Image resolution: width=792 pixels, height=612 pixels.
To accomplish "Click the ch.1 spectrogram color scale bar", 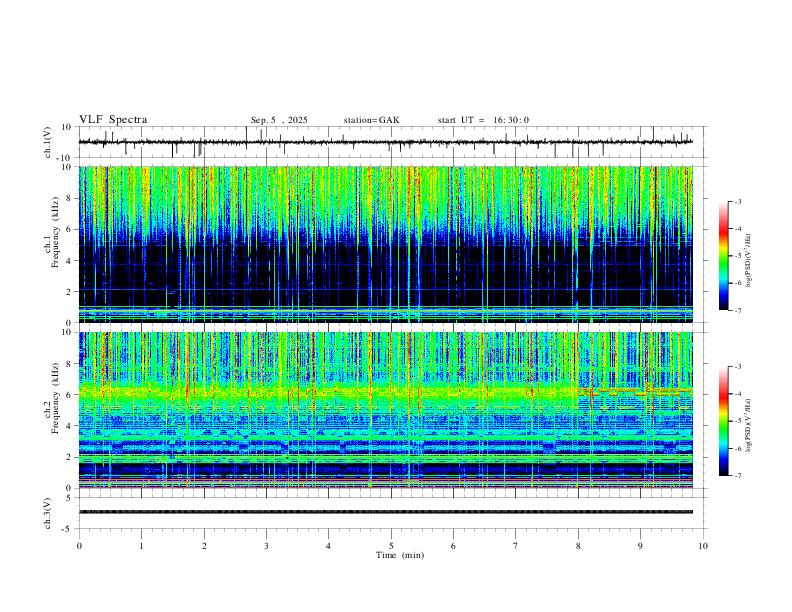I will (x=723, y=256).
